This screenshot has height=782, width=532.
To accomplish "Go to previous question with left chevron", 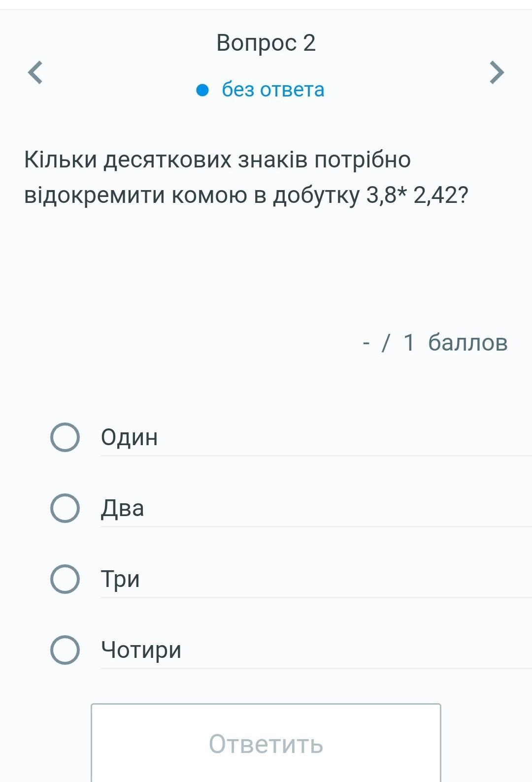I will 35,72.
